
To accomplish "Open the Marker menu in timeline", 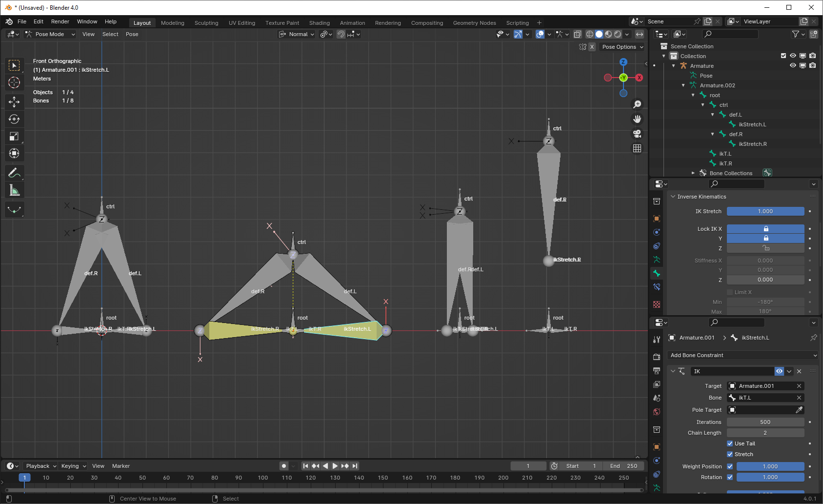I will click(x=121, y=466).
